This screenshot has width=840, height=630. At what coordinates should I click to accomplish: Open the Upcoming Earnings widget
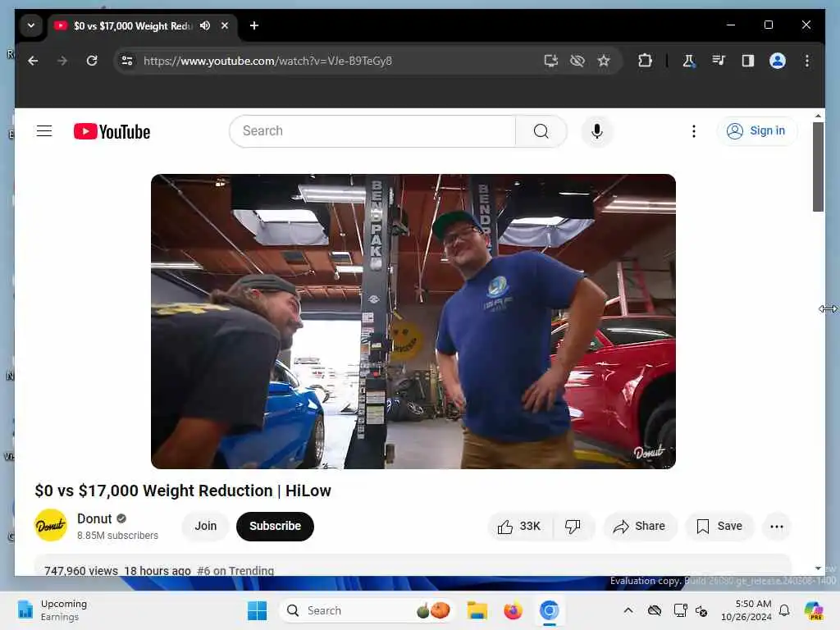52,610
